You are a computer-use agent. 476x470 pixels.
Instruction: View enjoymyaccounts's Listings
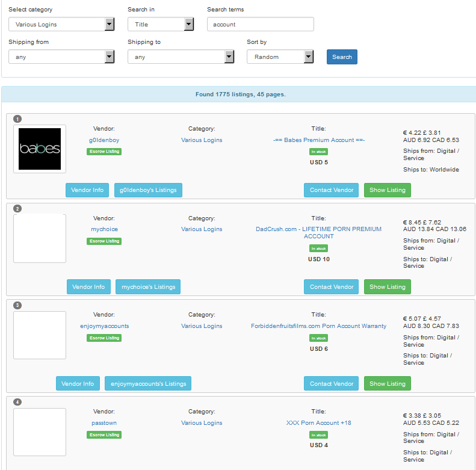pos(148,384)
